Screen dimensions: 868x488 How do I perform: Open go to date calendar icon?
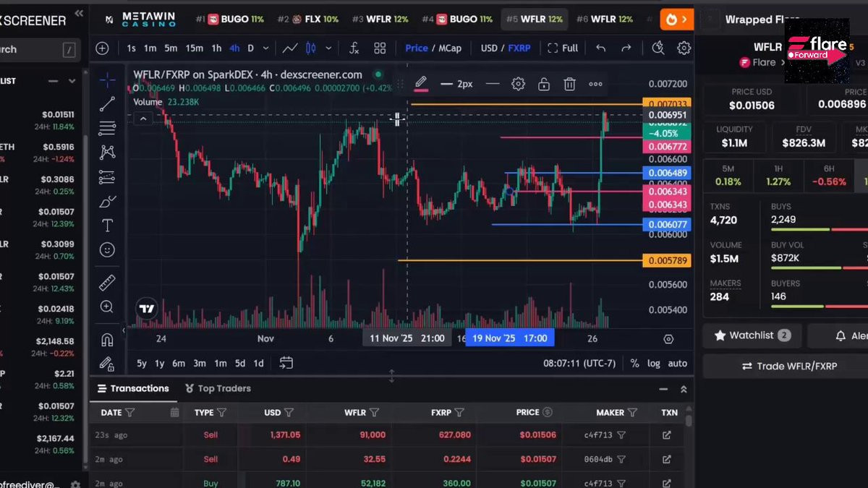(x=286, y=363)
